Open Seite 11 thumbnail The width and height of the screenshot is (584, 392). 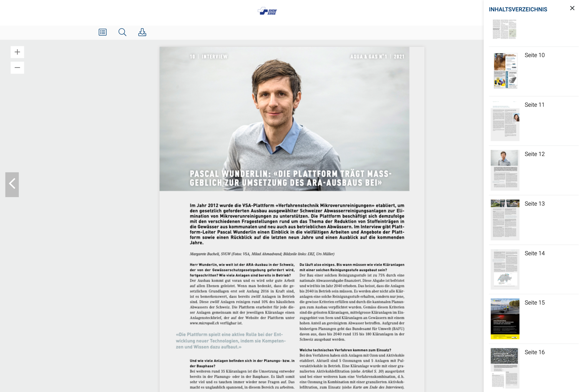tap(505, 121)
